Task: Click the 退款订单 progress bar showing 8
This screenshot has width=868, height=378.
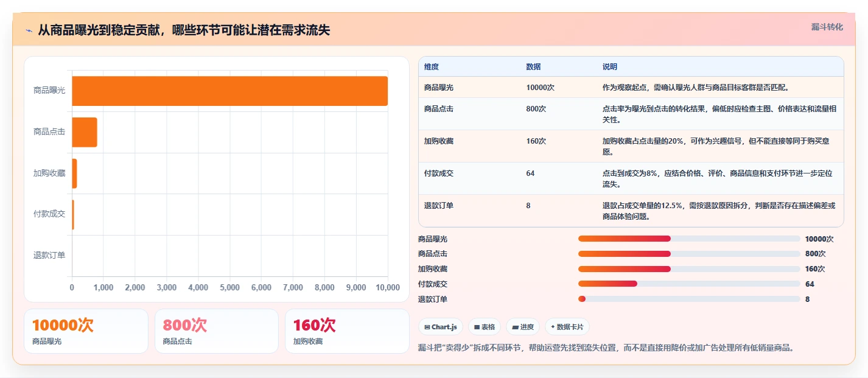Action: coord(689,299)
